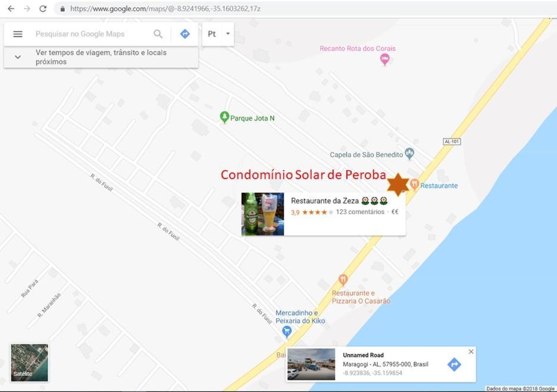Click the 3,9 star rating
This screenshot has width=557, height=392.
(312, 212)
